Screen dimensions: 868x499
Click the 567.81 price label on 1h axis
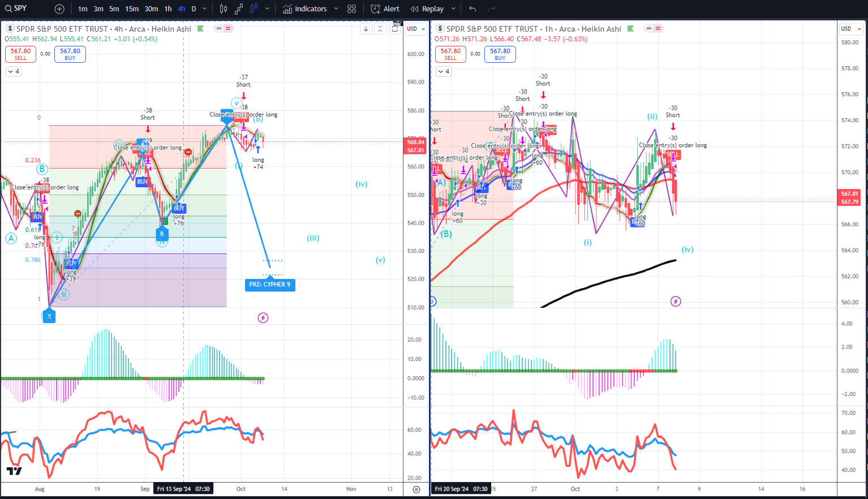tap(850, 193)
